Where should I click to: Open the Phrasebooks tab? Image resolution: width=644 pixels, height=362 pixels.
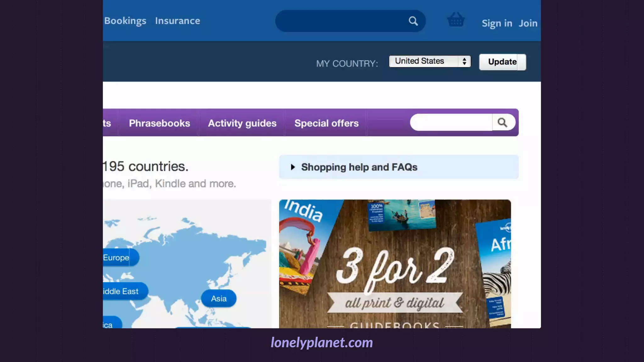tap(159, 123)
